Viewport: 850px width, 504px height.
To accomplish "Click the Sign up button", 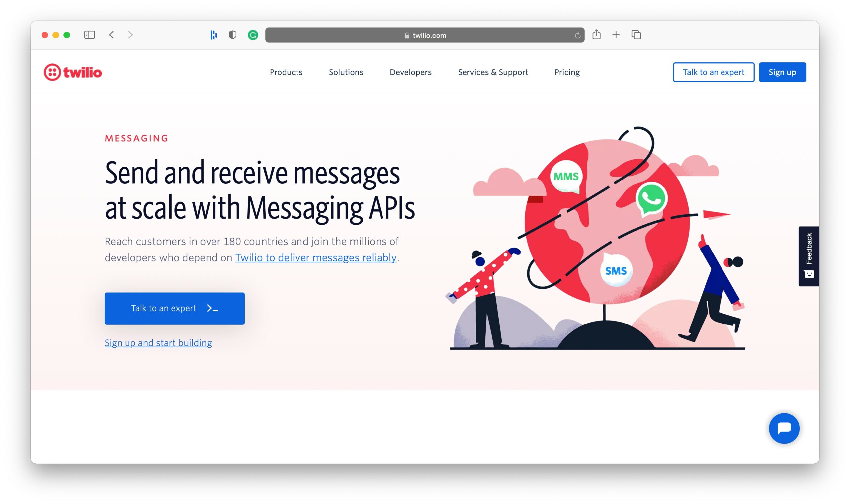I will coord(782,72).
